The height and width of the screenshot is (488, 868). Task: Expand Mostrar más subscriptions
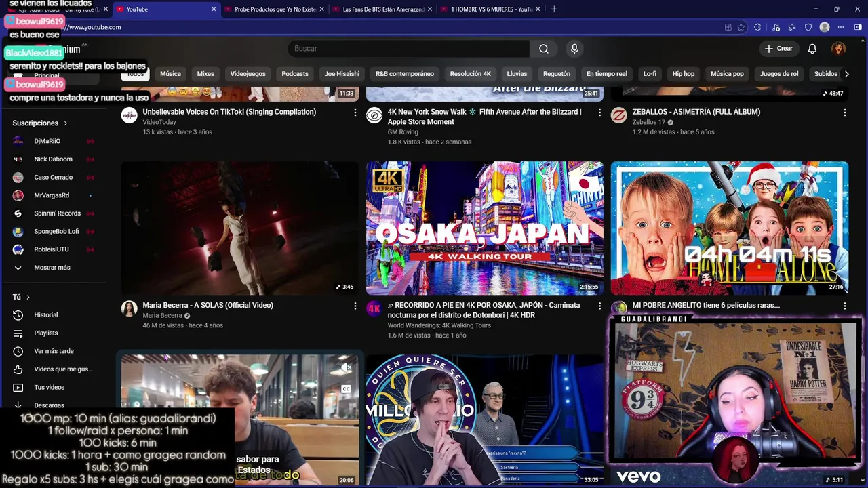point(53,268)
